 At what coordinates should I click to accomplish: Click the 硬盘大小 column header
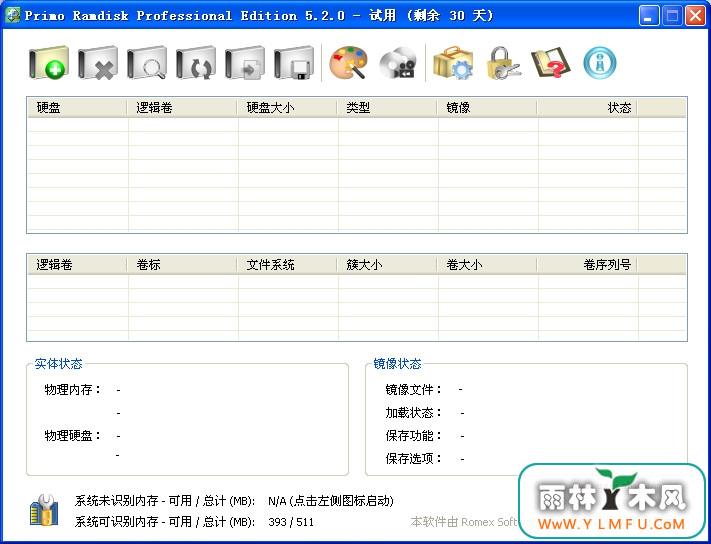pos(287,108)
